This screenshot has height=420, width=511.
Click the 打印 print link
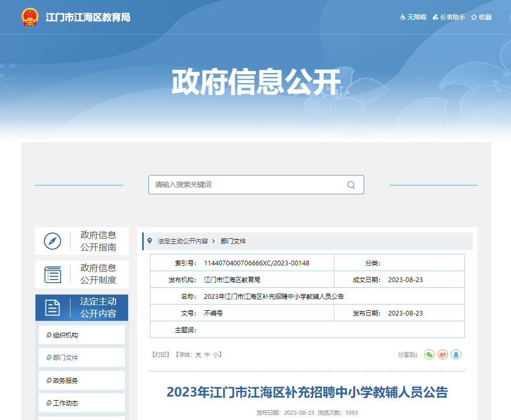coord(160,355)
